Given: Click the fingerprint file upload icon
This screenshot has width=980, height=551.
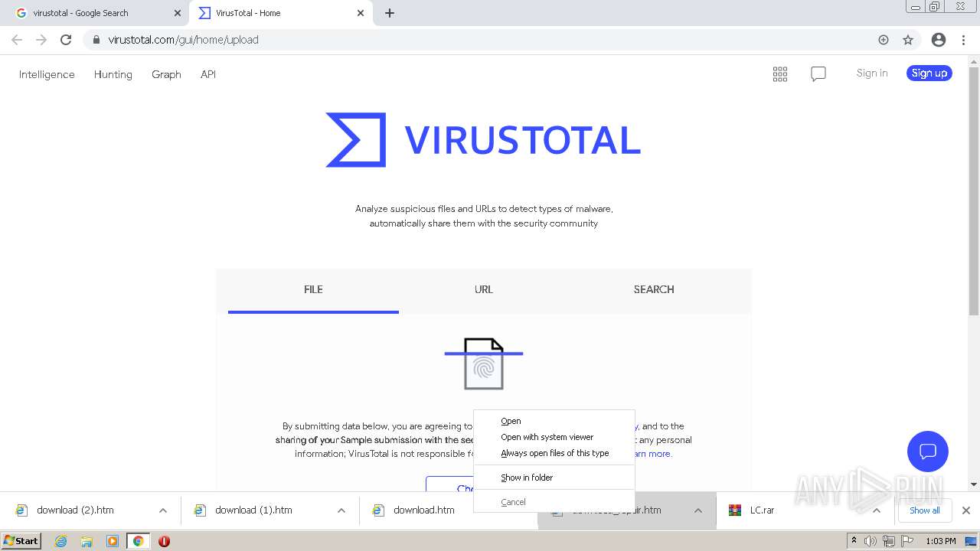Looking at the screenshot, I should [484, 364].
